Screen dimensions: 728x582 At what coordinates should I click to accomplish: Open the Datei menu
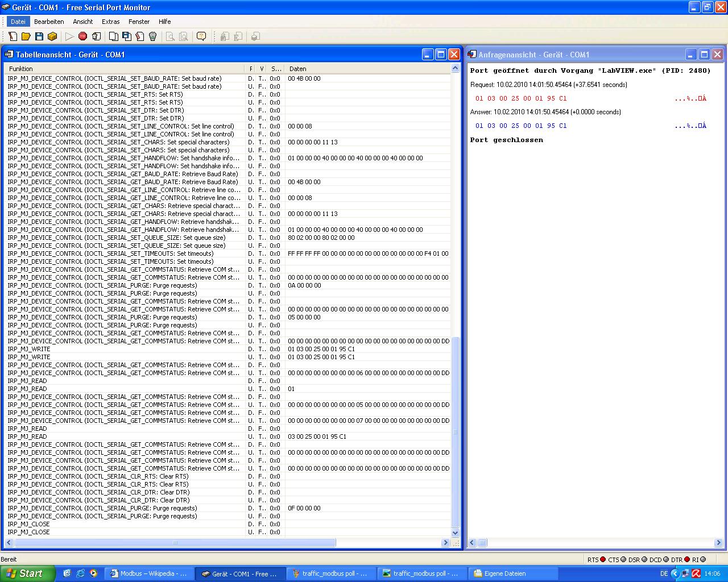[x=18, y=22]
